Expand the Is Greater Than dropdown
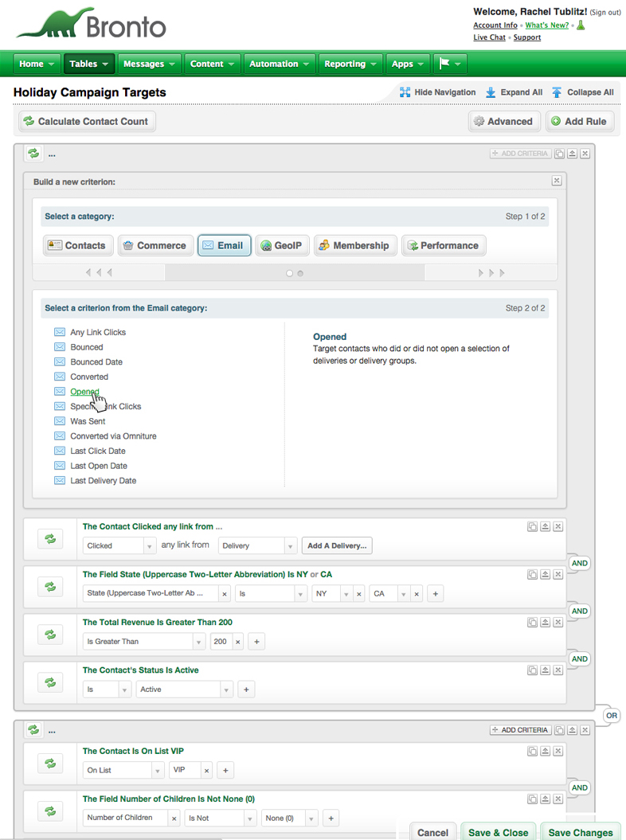The height and width of the screenshot is (840, 626). pos(143,642)
